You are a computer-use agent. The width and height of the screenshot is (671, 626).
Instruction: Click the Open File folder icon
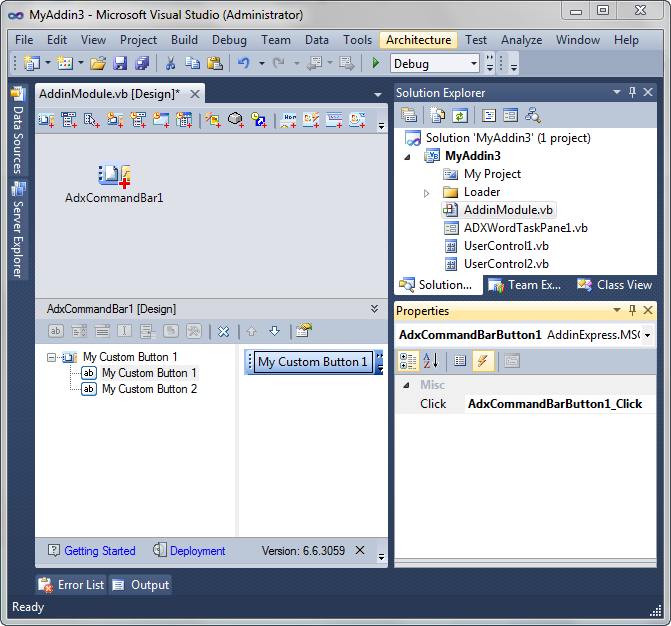(x=98, y=64)
